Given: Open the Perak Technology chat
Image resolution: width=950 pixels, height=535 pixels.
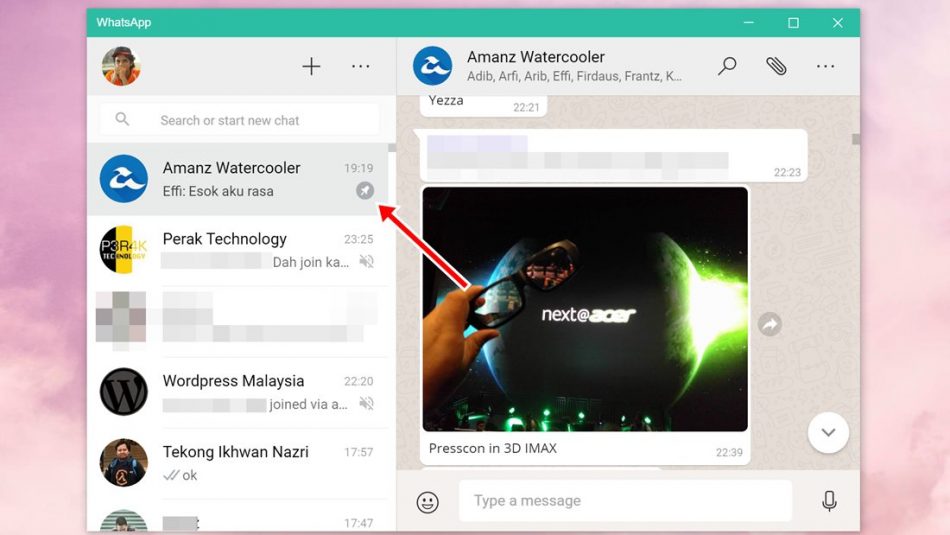Looking at the screenshot, I should (238, 250).
